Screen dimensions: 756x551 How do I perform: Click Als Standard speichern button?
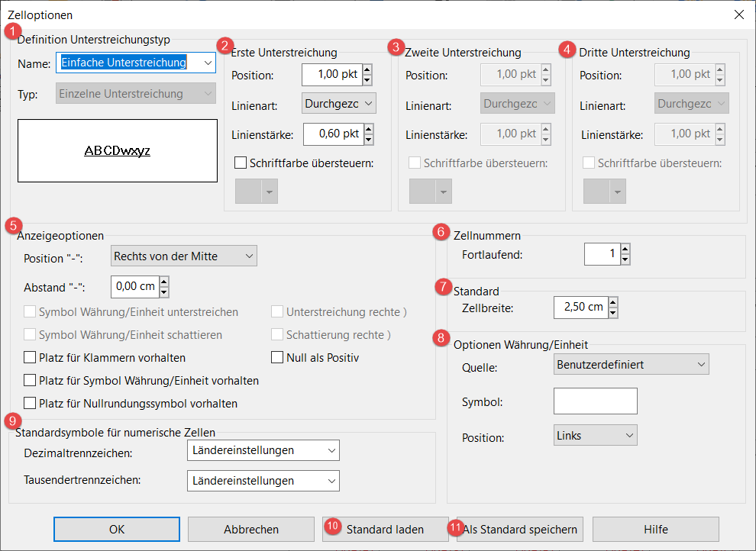[521, 529]
